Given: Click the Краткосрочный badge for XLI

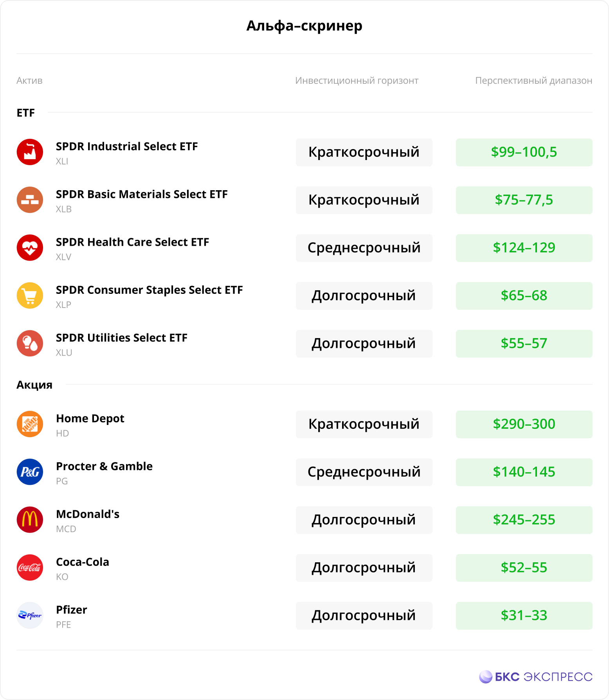Looking at the screenshot, I should pos(364,152).
